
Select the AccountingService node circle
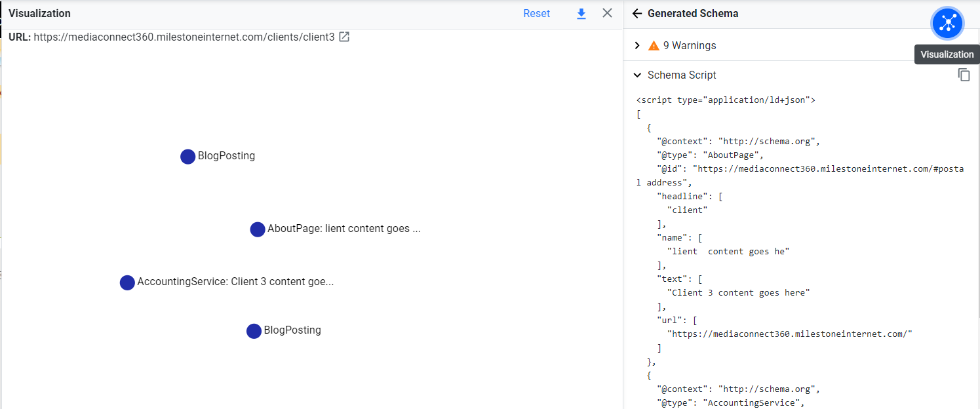[x=127, y=282]
